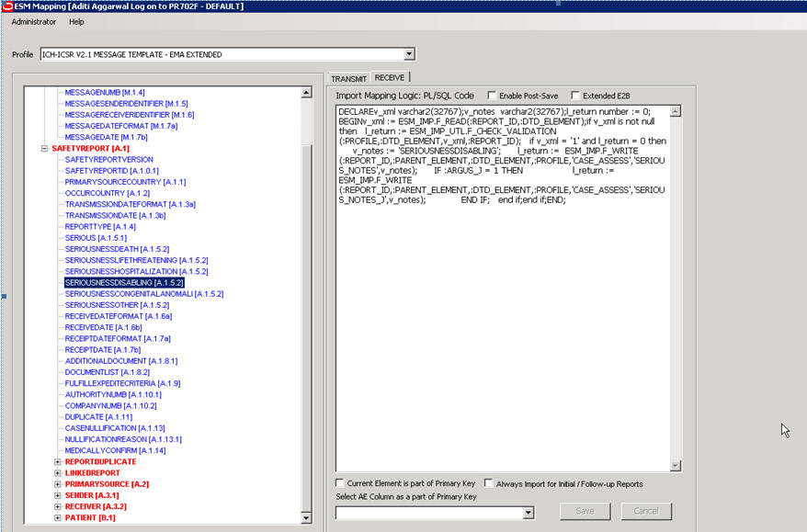Screen dimensions: 807x532
Task: Expand the PRIMARYSOURCE [A.2] node
Action: pyautogui.click(x=58, y=484)
